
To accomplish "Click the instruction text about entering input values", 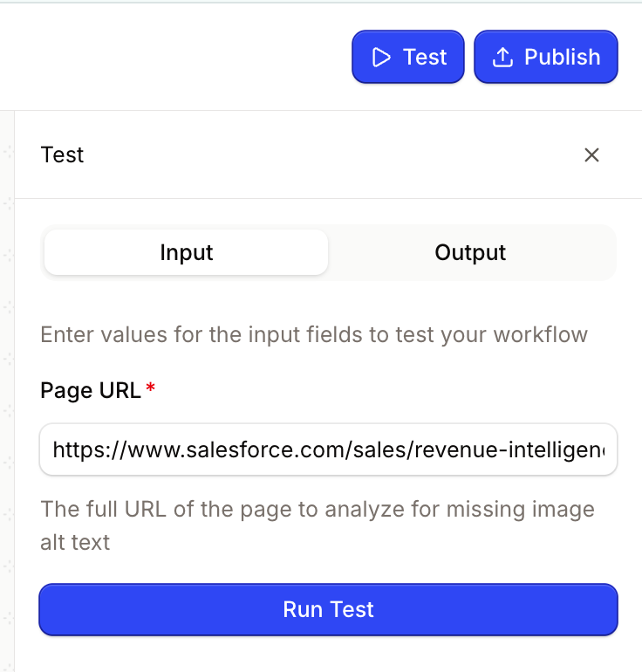I will (314, 335).
